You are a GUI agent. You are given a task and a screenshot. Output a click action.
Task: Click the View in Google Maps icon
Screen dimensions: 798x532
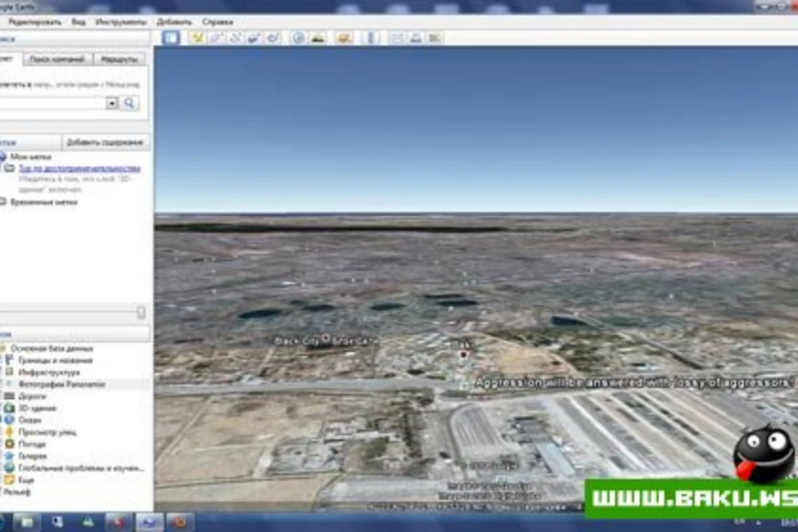coord(435,37)
